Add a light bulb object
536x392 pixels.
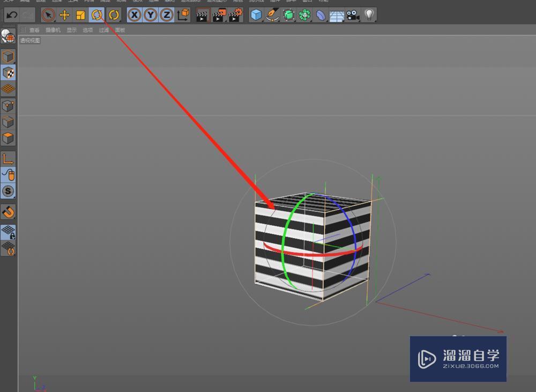[369, 15]
